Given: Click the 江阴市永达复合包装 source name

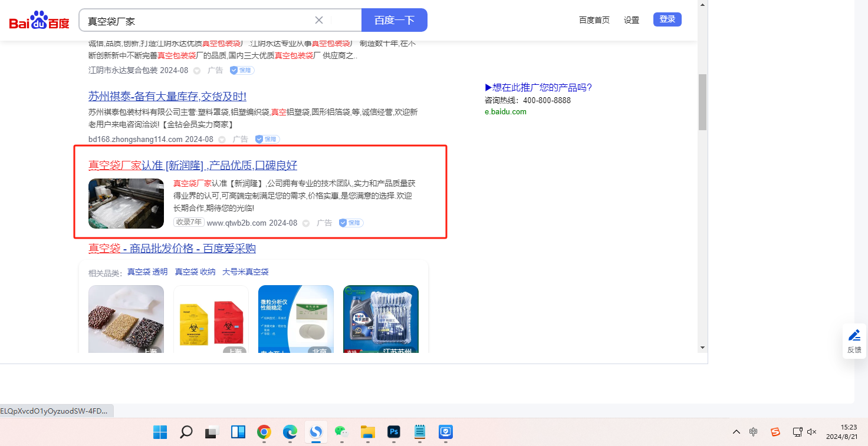Looking at the screenshot, I should (x=123, y=70).
